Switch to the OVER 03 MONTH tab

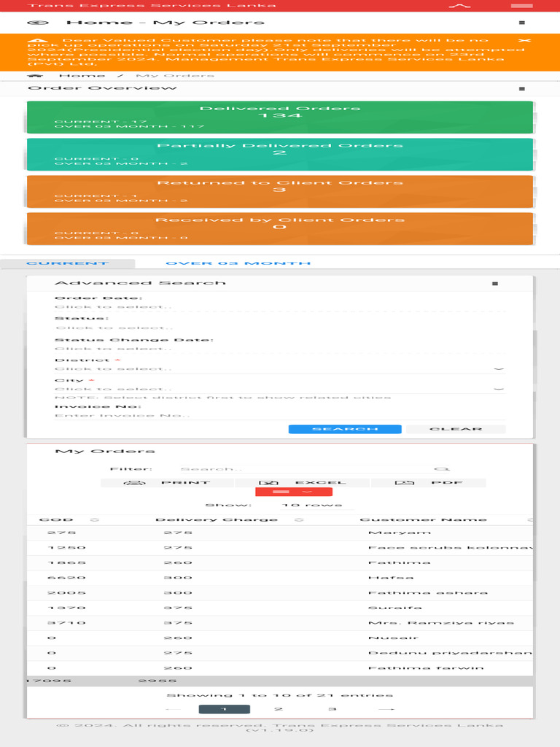point(238,263)
